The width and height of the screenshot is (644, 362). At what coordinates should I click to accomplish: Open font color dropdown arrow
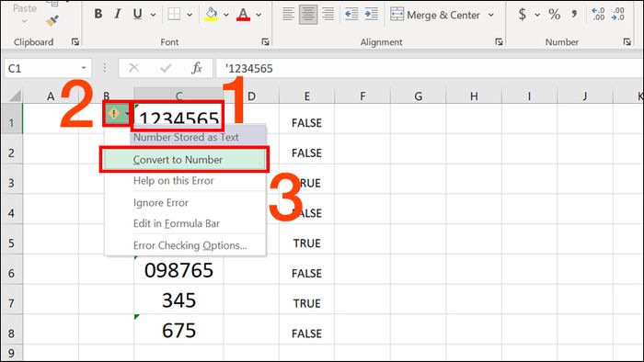(x=259, y=15)
